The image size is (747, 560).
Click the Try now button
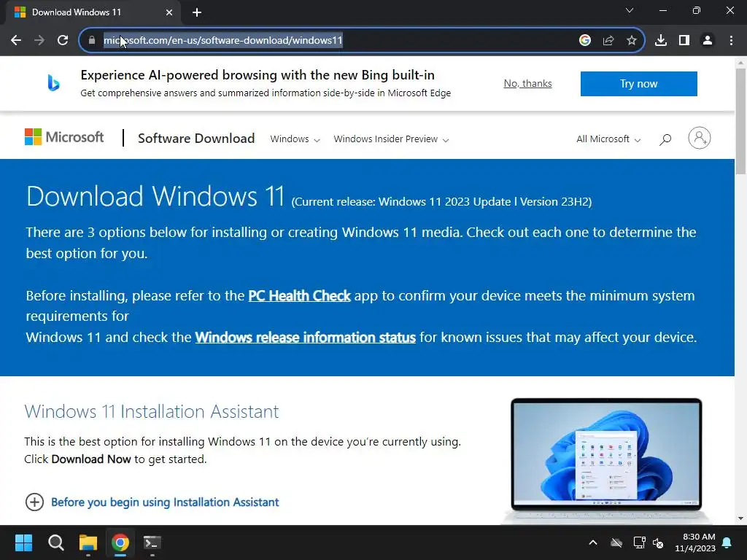click(x=638, y=84)
